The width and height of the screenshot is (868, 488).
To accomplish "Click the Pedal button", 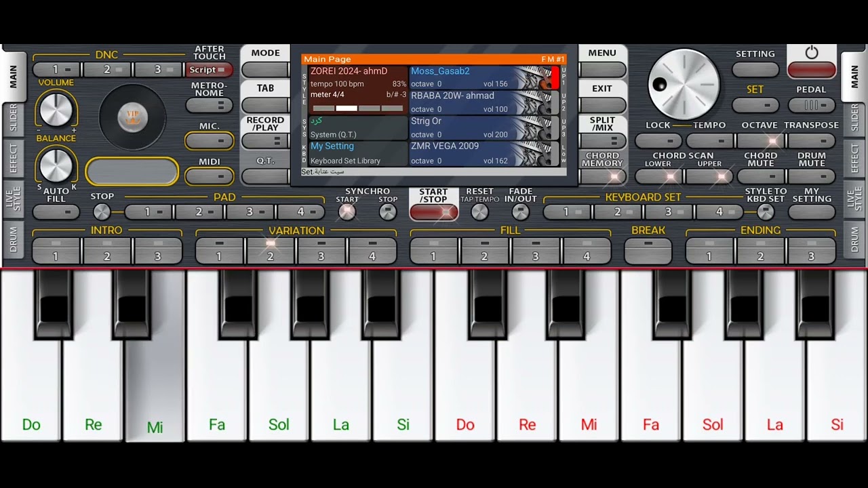I will point(812,105).
